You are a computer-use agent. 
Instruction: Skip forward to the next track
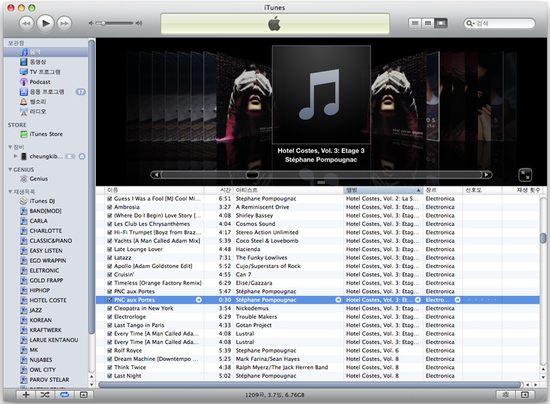[64, 23]
